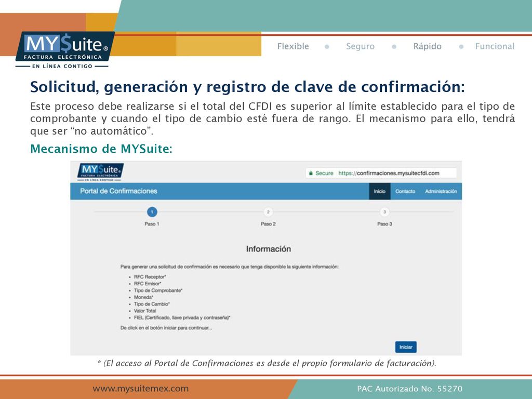Open the Administración menu item
The image size is (532, 399).
[x=441, y=191]
